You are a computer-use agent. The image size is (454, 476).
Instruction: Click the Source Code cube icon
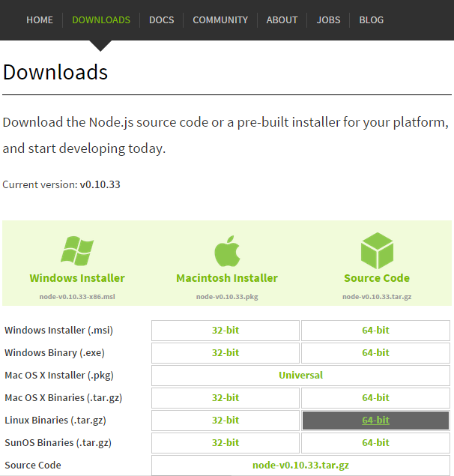tap(377, 250)
